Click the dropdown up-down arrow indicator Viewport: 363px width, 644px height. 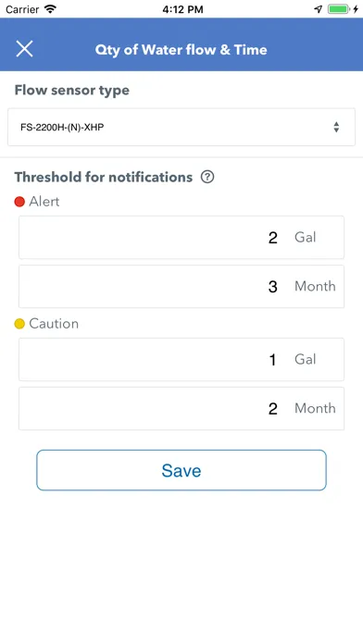click(336, 127)
